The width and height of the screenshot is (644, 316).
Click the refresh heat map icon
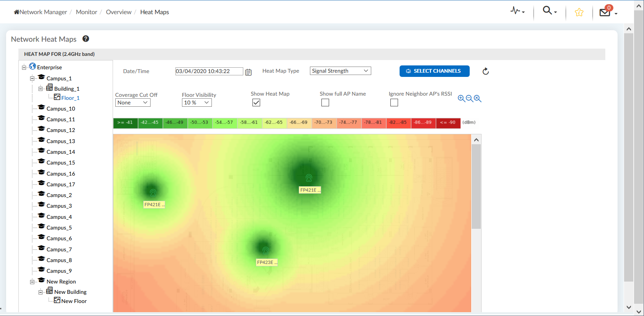[x=485, y=71]
